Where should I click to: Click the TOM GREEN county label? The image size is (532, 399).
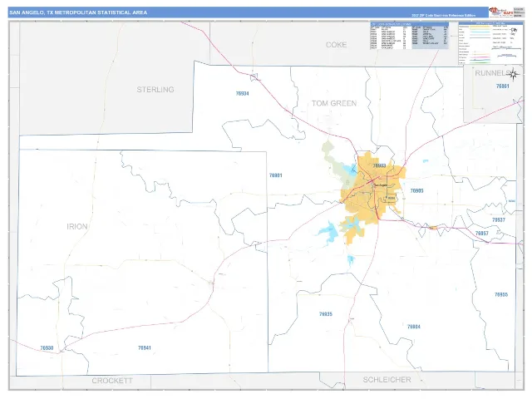(x=334, y=103)
